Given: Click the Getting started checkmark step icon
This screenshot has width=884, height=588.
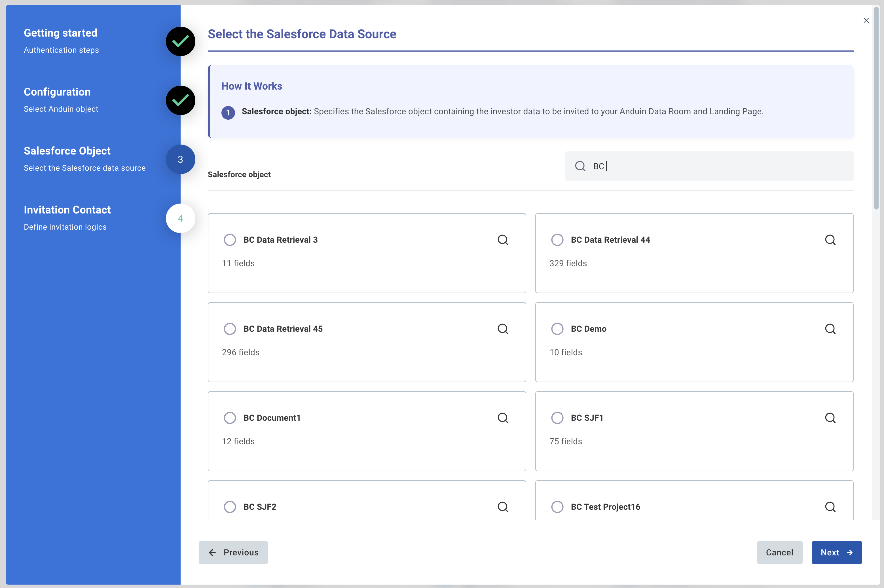Looking at the screenshot, I should [x=180, y=41].
